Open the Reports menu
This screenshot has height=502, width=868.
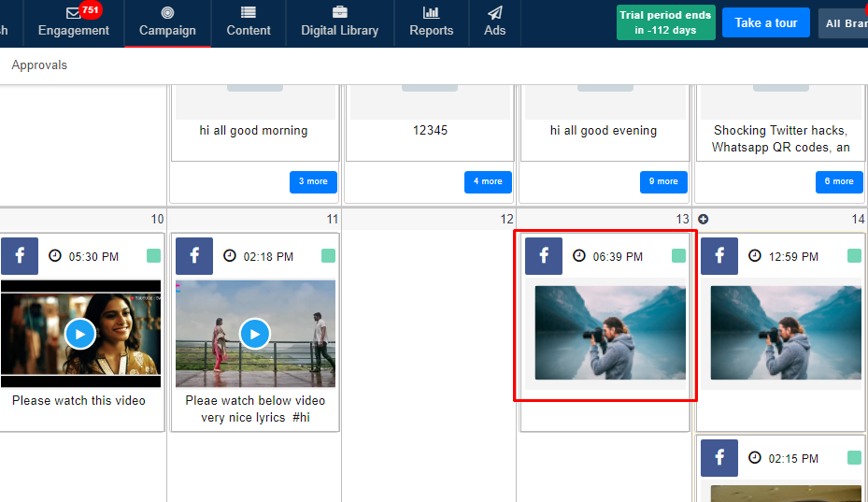click(x=431, y=22)
